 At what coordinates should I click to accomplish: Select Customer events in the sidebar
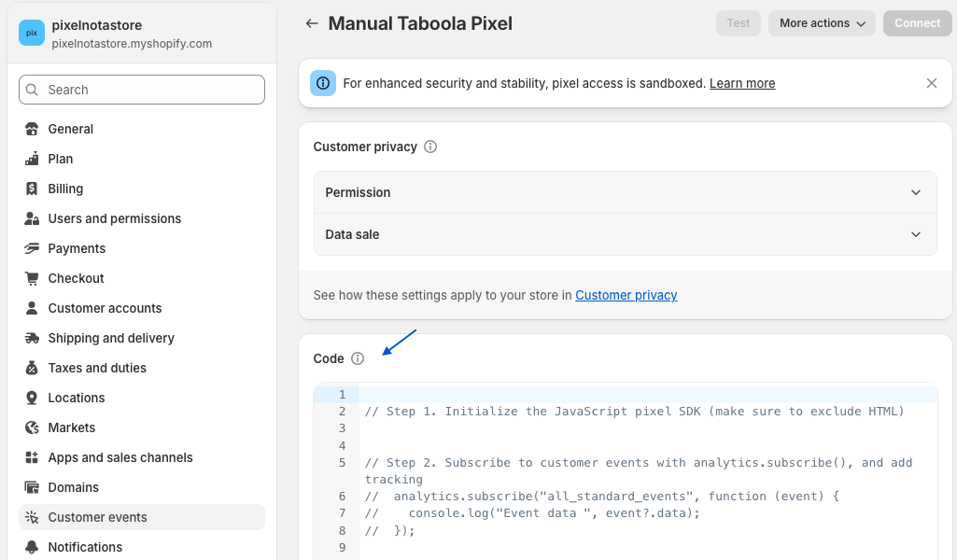[97, 517]
